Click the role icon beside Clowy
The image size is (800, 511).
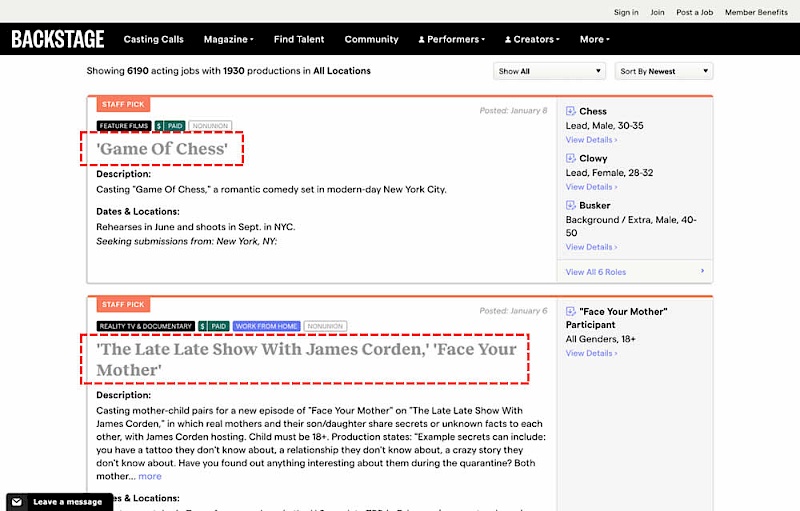click(571, 158)
